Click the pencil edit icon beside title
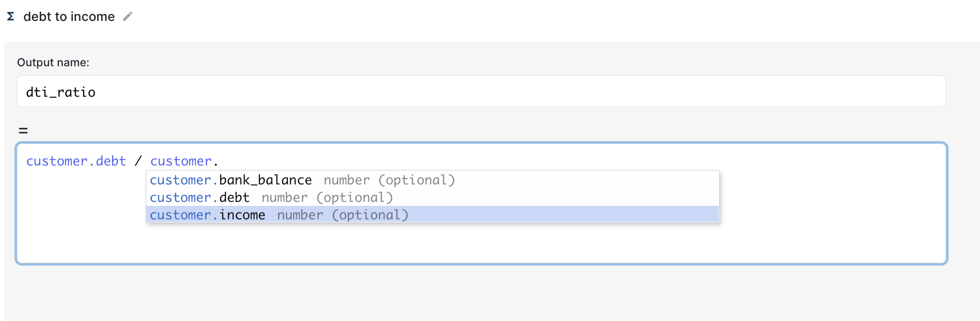Image resolution: width=980 pixels, height=321 pixels. (127, 16)
